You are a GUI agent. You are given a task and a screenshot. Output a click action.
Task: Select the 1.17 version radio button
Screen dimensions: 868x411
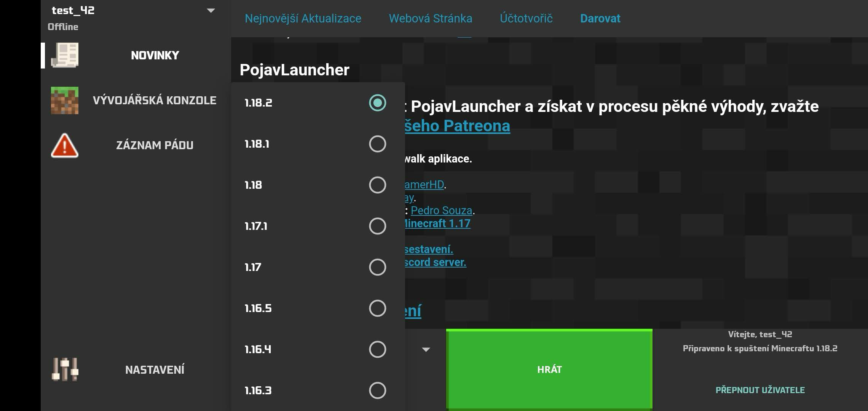click(377, 267)
